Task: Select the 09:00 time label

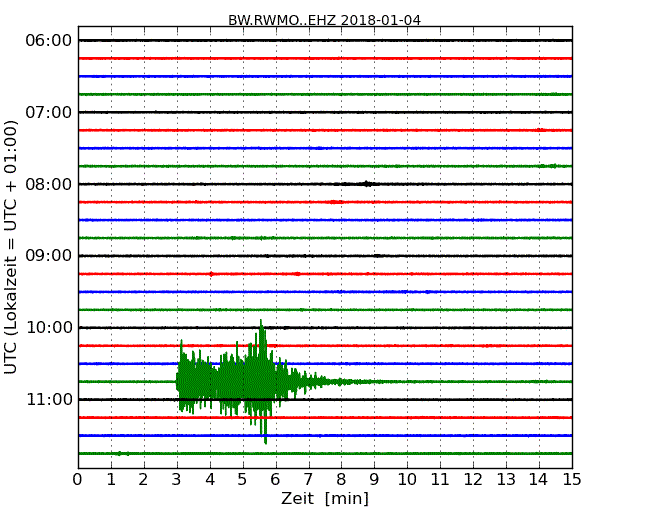Action: 49,256
